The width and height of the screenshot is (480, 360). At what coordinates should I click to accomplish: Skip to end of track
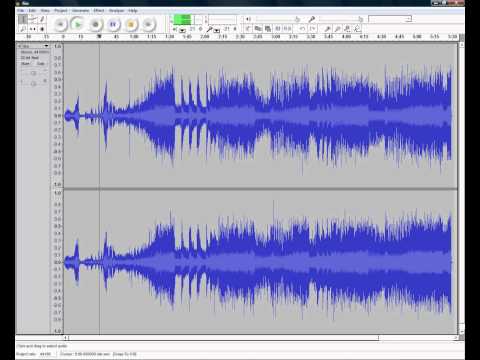[x=148, y=24]
